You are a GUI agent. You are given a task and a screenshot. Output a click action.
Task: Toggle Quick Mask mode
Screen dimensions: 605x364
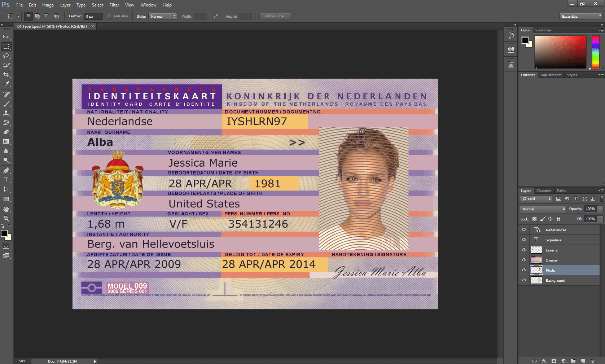tap(6, 246)
